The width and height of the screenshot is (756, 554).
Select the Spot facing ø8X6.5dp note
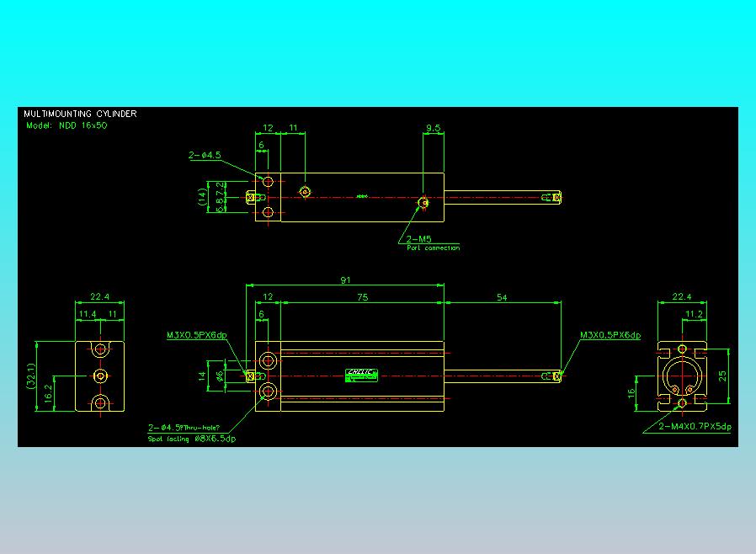192,439
